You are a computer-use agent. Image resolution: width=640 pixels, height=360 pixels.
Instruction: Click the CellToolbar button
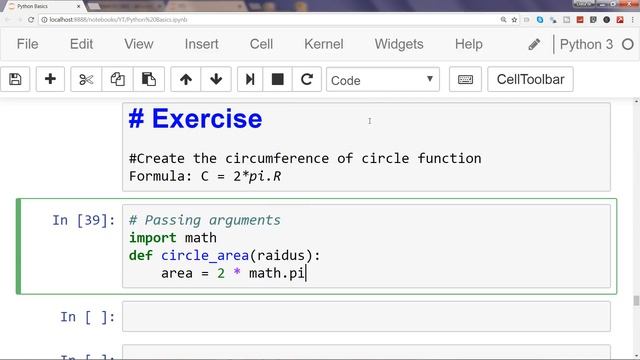click(530, 79)
